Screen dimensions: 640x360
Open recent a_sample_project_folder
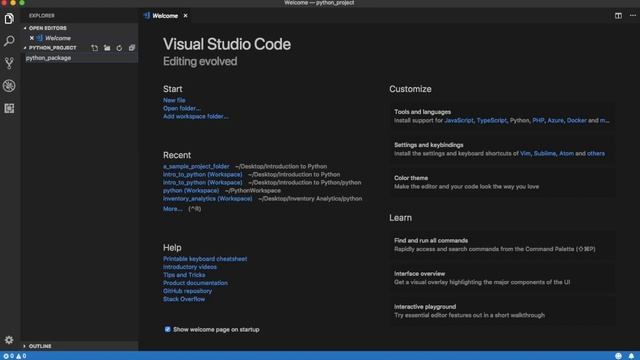(x=196, y=166)
